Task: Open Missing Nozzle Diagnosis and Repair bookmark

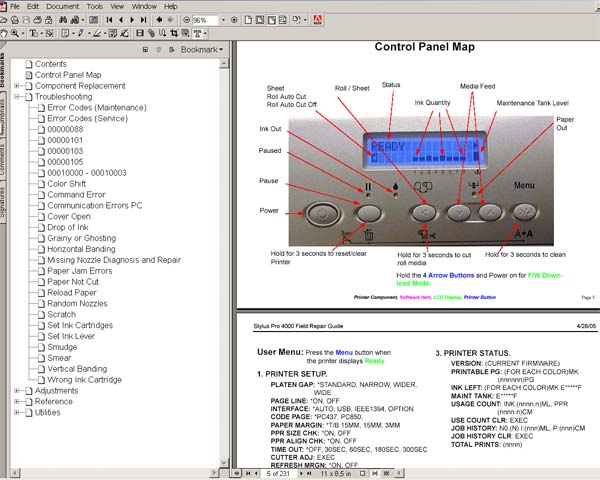Action: click(x=114, y=260)
